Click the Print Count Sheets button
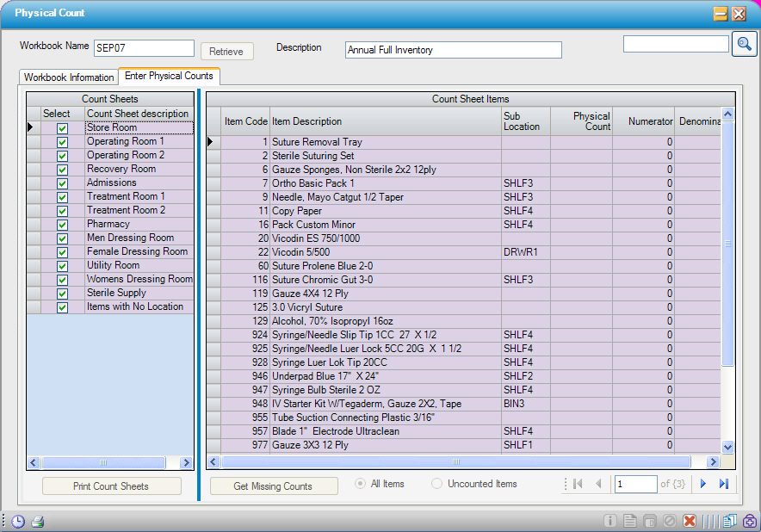 tap(112, 486)
